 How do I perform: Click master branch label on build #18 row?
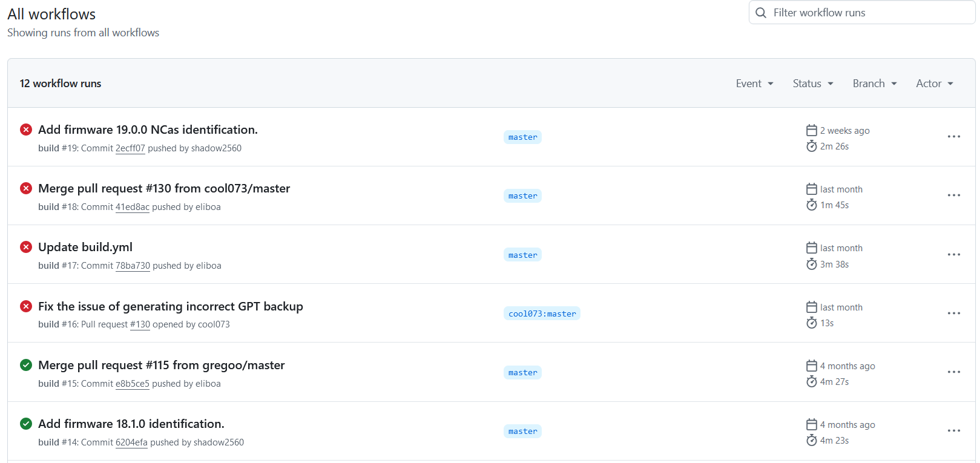pos(522,196)
